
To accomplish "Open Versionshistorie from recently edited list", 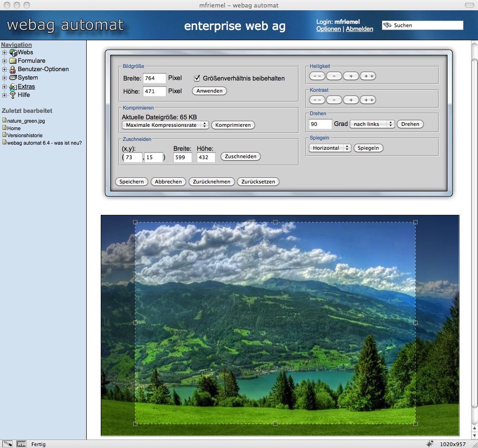I will point(25,135).
